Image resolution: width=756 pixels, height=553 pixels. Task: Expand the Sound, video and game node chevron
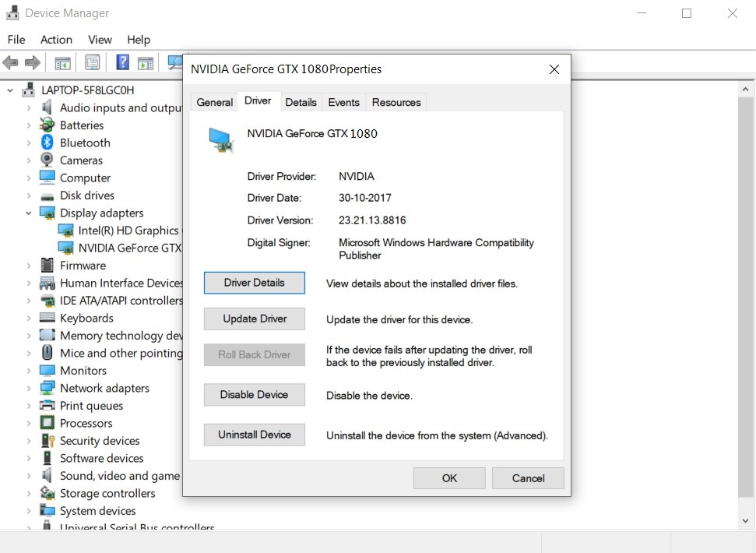29,476
